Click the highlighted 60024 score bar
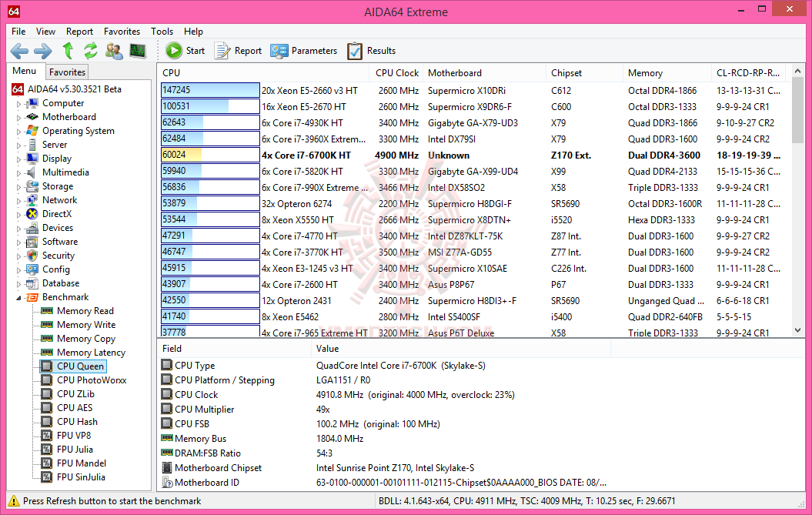This screenshot has width=812, height=515. point(210,155)
